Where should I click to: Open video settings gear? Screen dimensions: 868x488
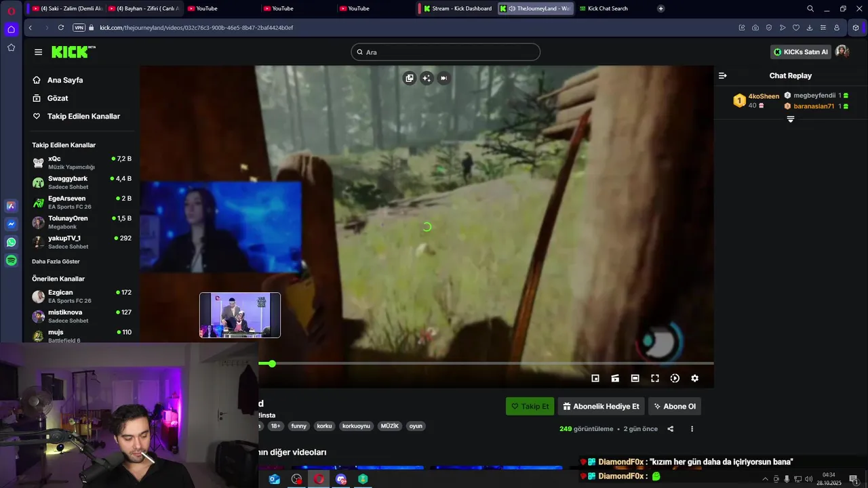[x=694, y=378]
